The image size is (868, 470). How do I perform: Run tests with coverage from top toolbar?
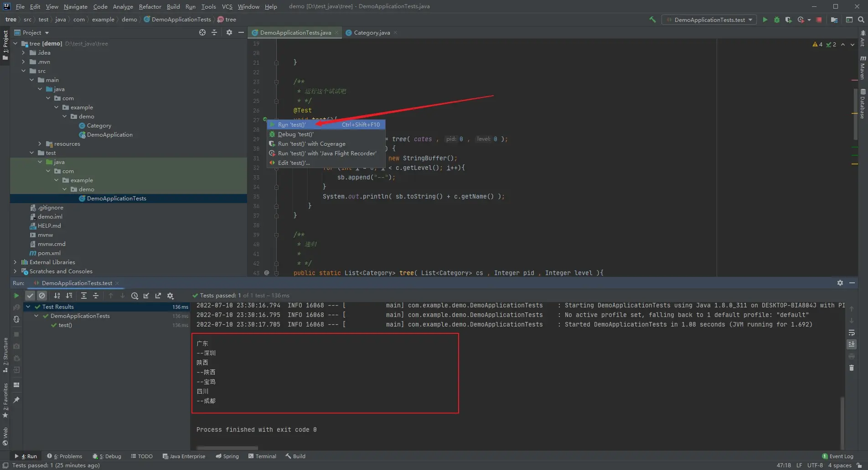point(788,20)
